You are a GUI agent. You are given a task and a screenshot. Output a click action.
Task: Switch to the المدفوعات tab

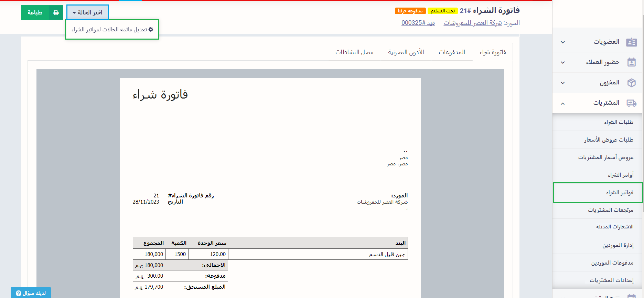tap(452, 52)
